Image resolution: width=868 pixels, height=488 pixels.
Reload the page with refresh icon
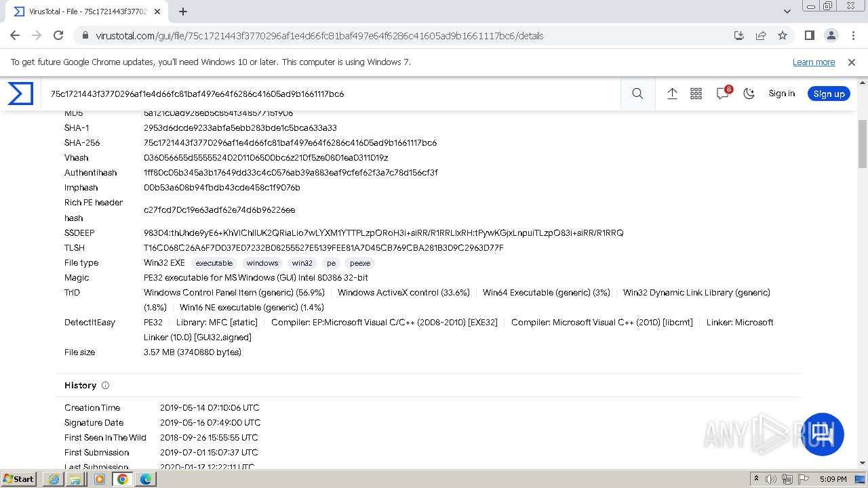point(58,35)
